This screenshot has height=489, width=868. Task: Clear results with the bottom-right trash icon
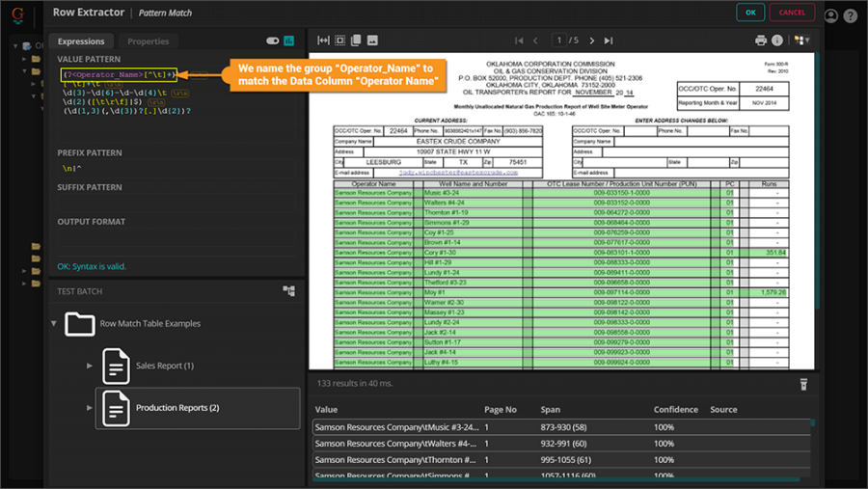(x=802, y=384)
